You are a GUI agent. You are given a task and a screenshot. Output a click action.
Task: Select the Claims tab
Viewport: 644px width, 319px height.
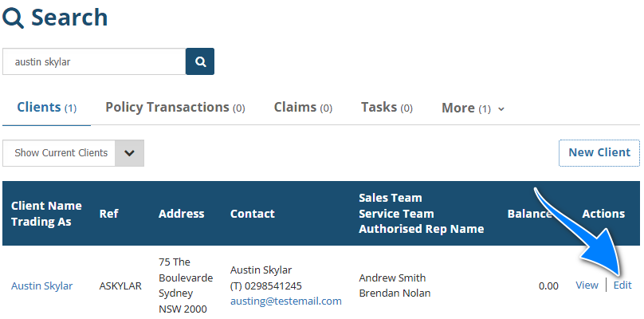pyautogui.click(x=303, y=108)
